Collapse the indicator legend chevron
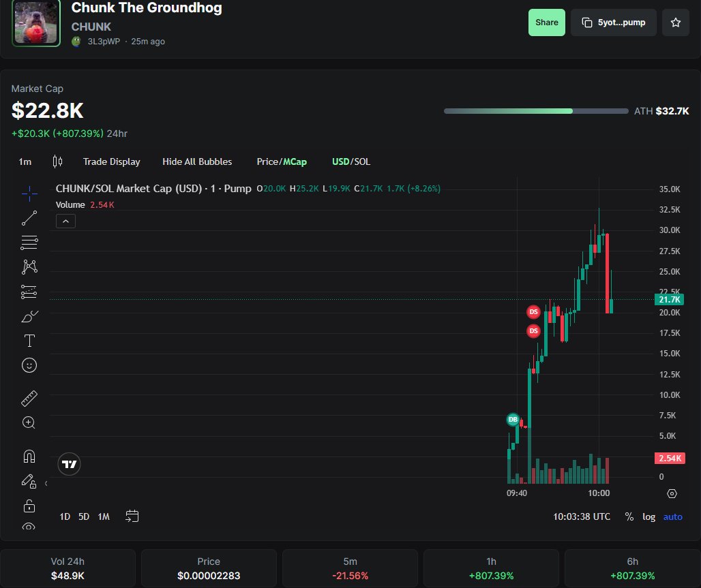Viewport: 701px width, 588px height. click(x=65, y=221)
